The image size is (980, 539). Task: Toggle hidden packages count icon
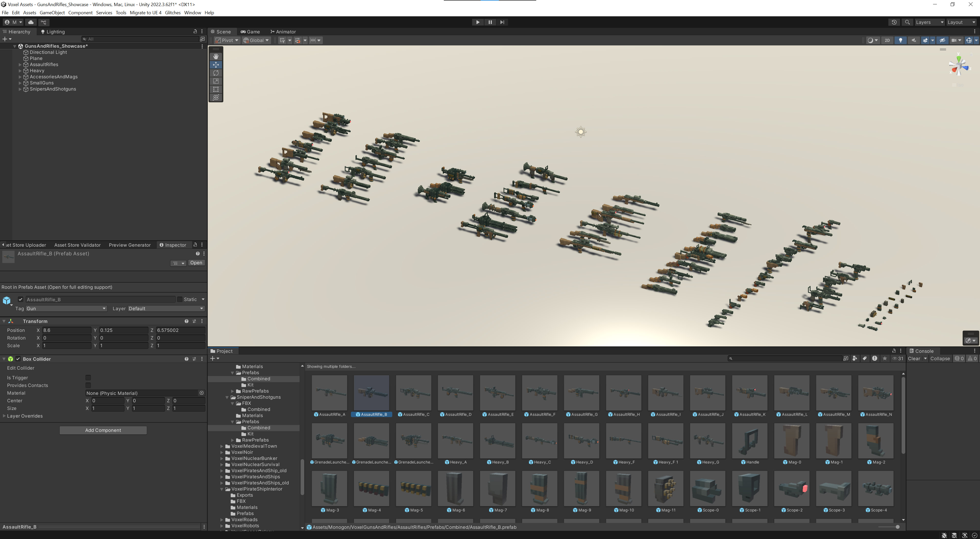pos(898,358)
